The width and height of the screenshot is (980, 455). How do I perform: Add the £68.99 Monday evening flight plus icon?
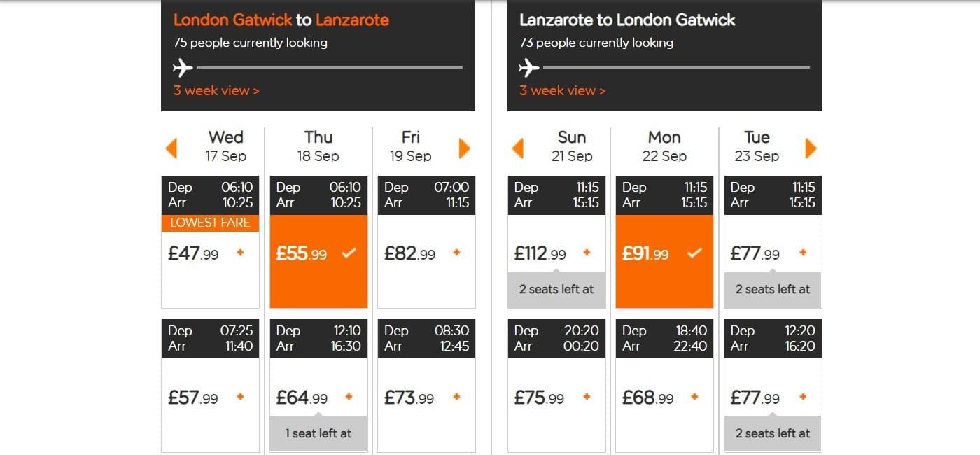[694, 397]
